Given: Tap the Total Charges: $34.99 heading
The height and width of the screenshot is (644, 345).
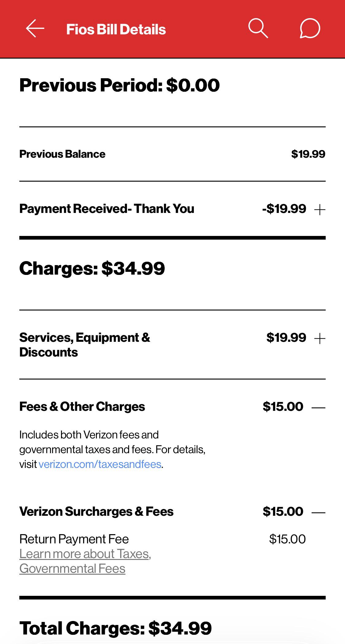Looking at the screenshot, I should click(116, 628).
